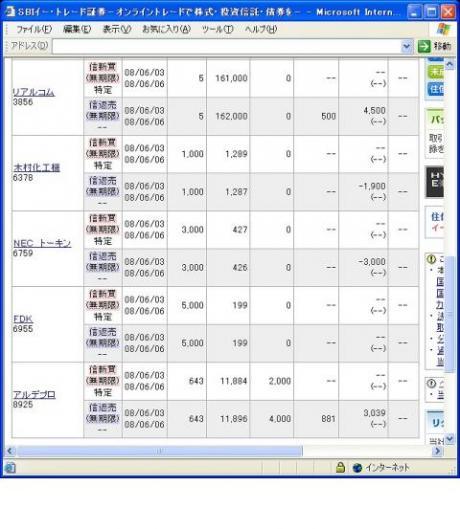Click the IE page icon in title bar
This screenshot has width=460, height=529.
point(10,12)
